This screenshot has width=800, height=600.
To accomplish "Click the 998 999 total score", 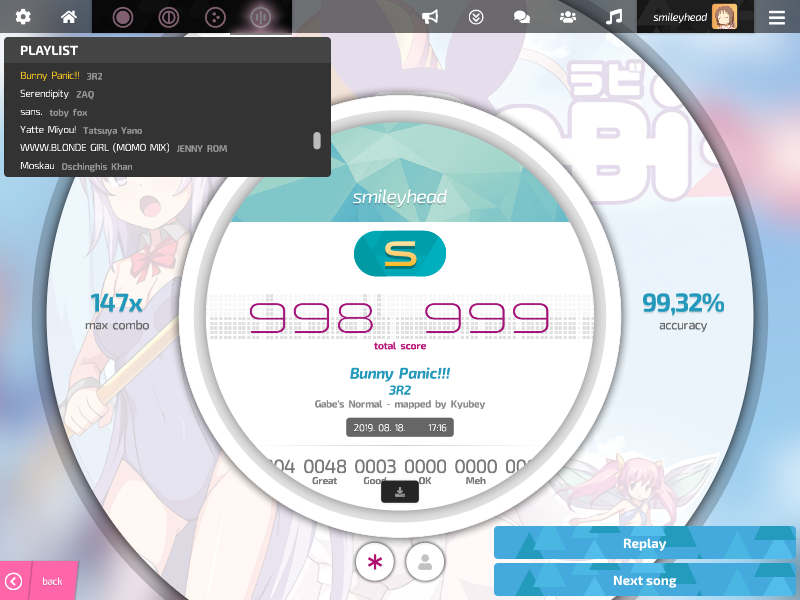I will coord(399,317).
